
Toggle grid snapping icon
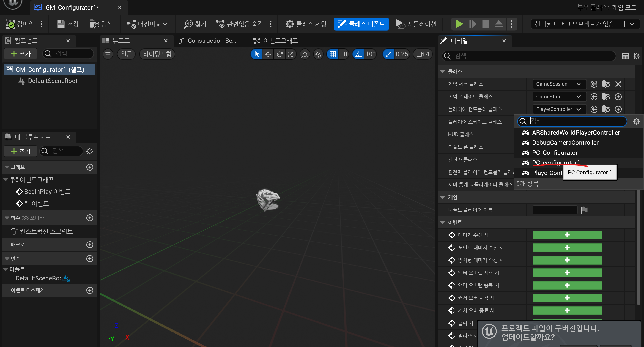click(x=333, y=54)
